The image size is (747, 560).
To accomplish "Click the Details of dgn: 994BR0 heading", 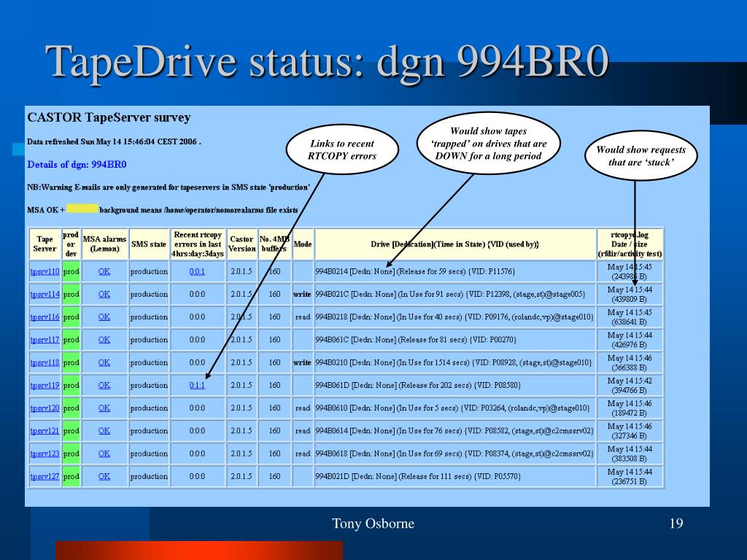I will (77, 165).
